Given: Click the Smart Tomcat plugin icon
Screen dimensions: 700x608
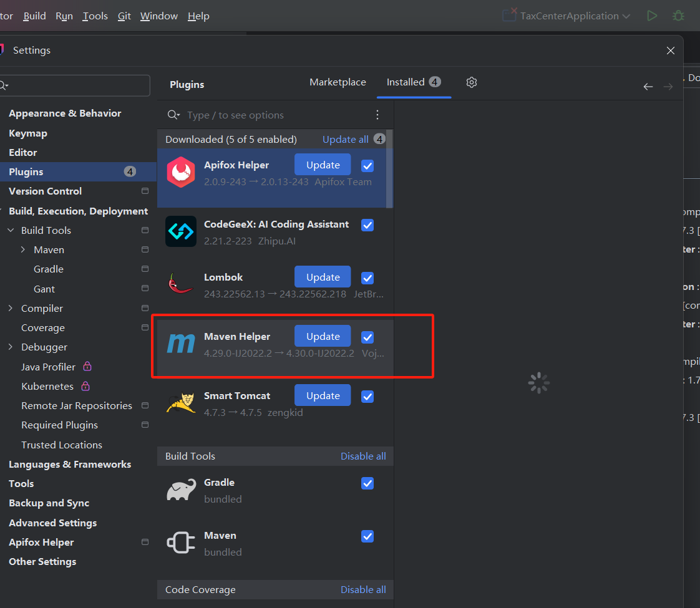Looking at the screenshot, I should click(181, 403).
